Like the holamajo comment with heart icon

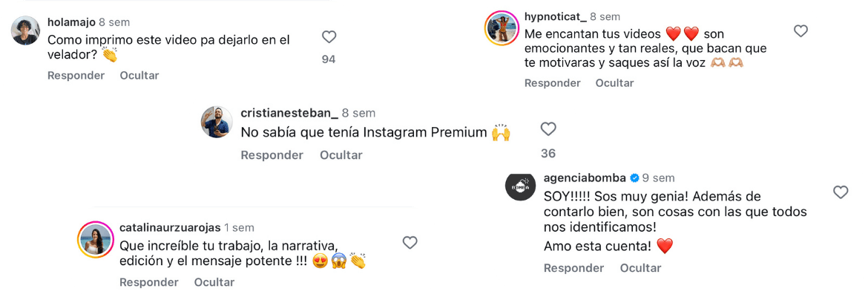[x=329, y=37]
